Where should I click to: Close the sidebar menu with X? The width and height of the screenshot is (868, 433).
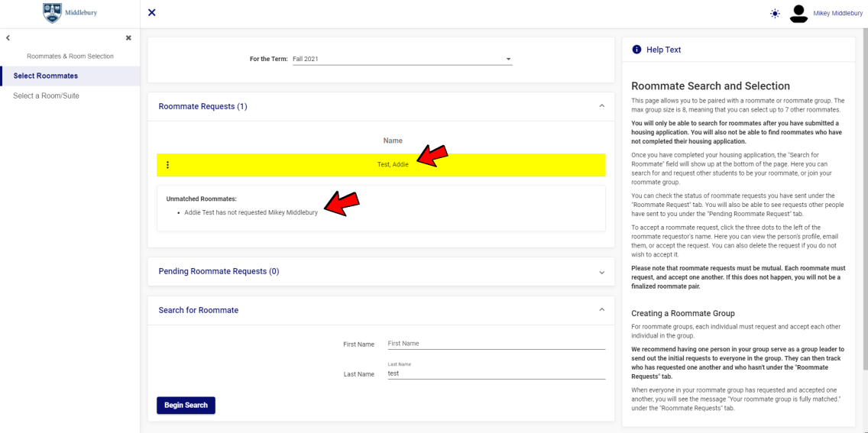click(128, 37)
